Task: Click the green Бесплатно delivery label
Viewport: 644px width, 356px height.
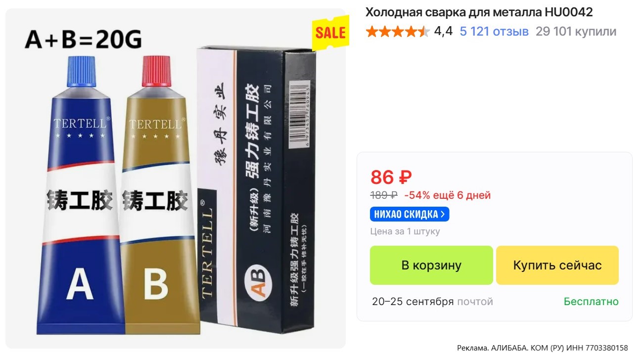Action: click(x=591, y=301)
